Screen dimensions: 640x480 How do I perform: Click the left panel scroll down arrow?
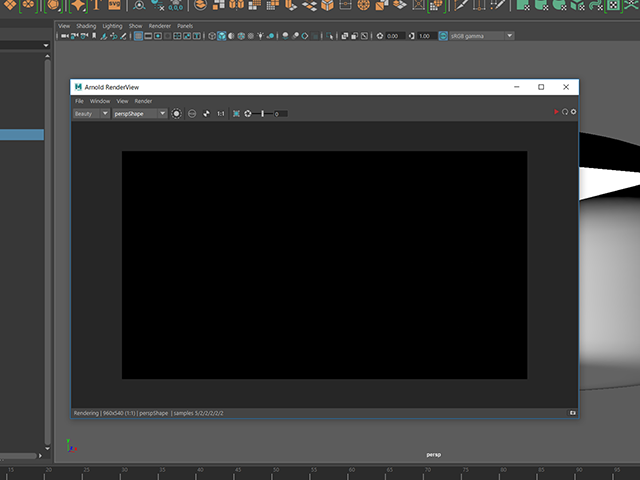point(47,449)
